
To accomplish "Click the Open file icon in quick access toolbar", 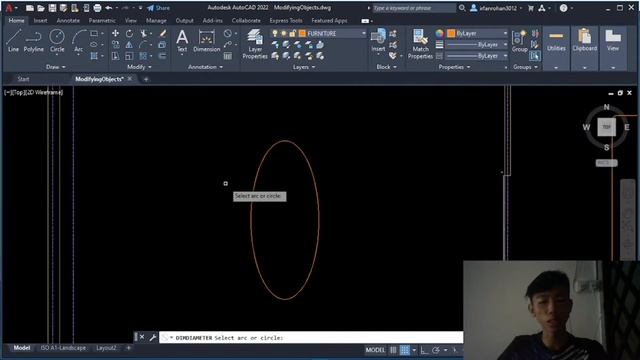I will point(41,8).
